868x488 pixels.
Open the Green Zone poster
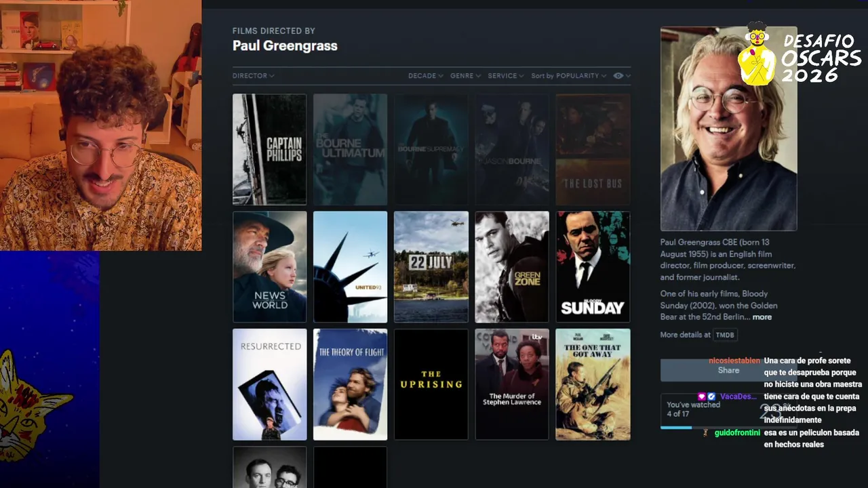[x=512, y=267]
